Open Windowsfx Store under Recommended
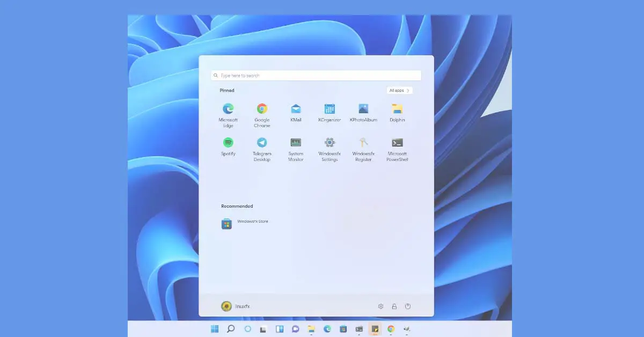The width and height of the screenshot is (644, 337). click(245, 223)
